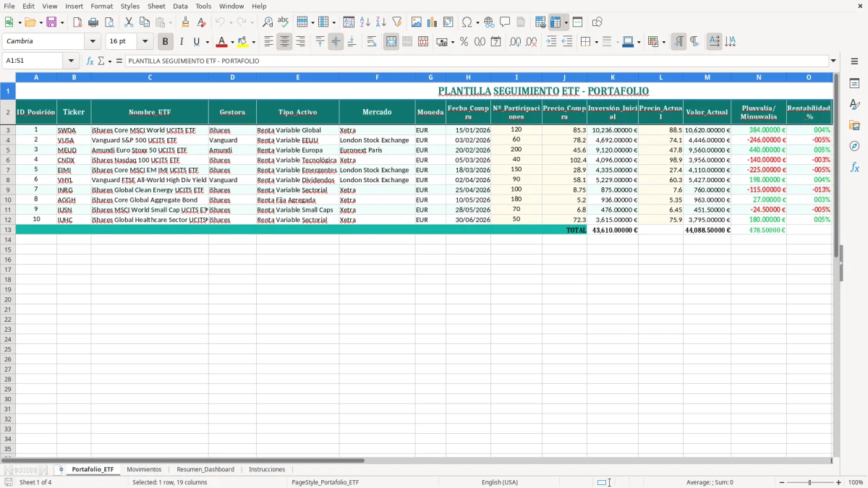
Task: Format cell as date
Action: click(495, 42)
